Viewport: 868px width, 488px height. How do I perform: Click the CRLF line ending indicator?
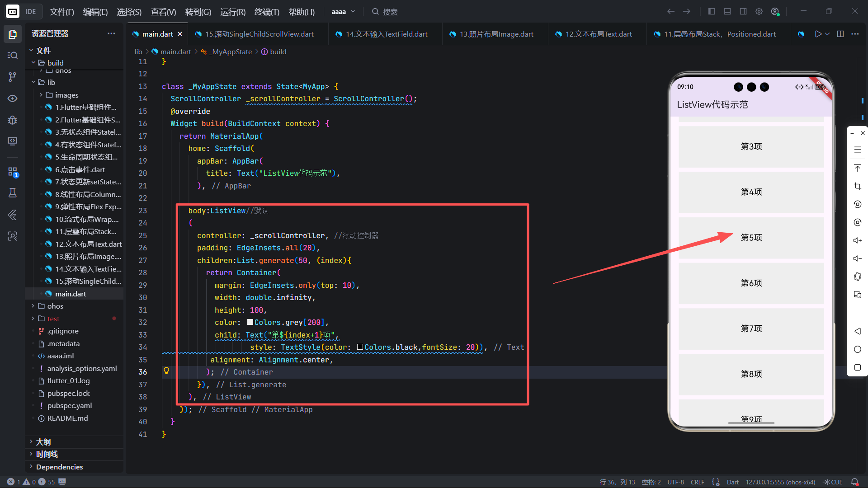click(x=697, y=482)
